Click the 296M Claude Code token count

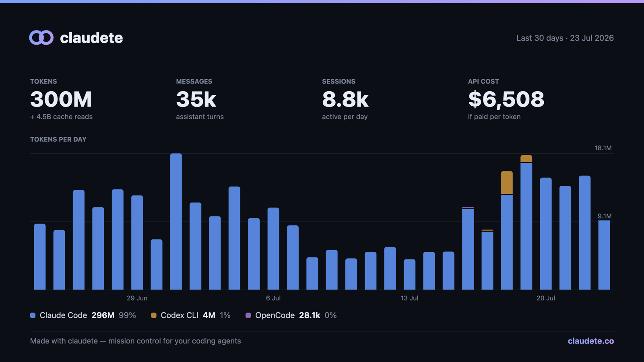pos(103,315)
